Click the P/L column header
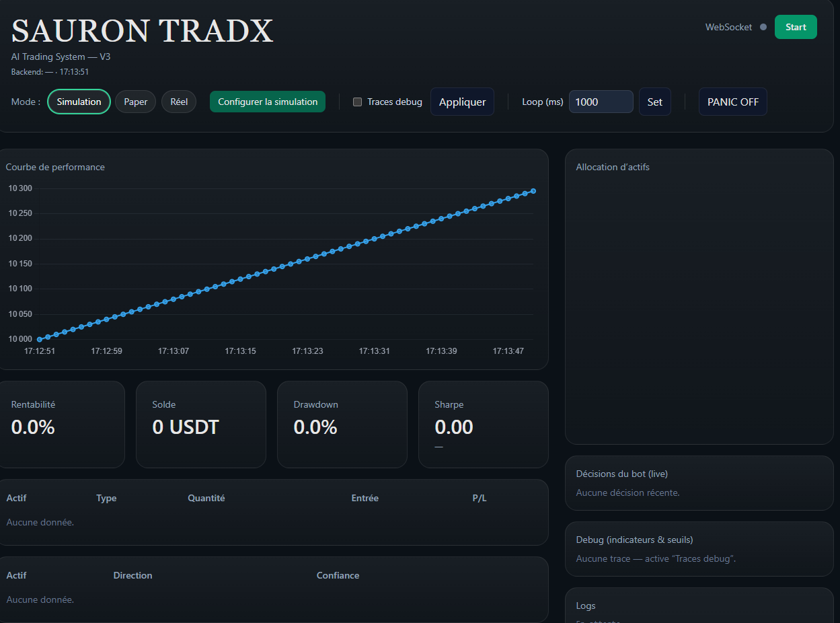Screen dimensions: 840x623 [480, 499]
